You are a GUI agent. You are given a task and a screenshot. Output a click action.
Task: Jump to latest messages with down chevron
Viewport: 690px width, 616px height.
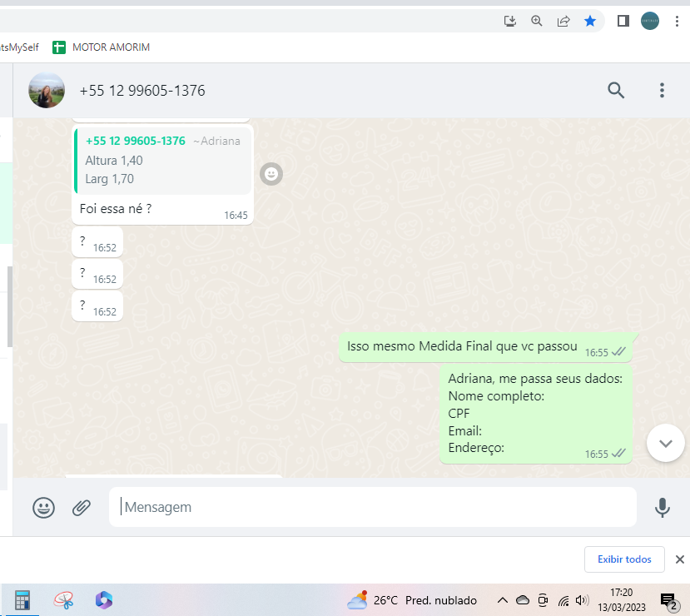(665, 443)
